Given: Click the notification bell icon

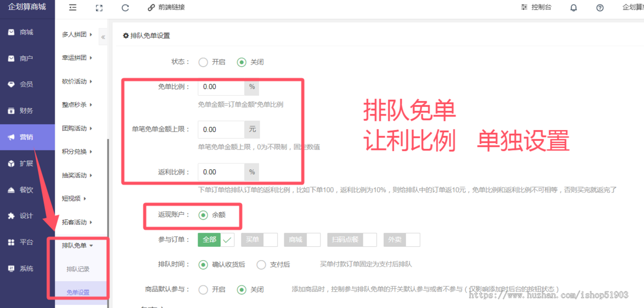Looking at the screenshot, I should coord(574,8).
